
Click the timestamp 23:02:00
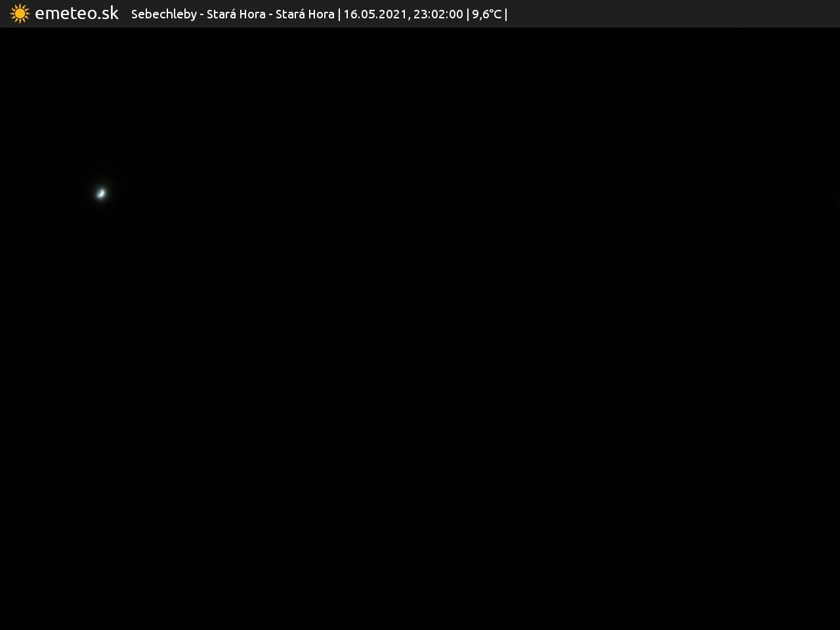tap(438, 14)
